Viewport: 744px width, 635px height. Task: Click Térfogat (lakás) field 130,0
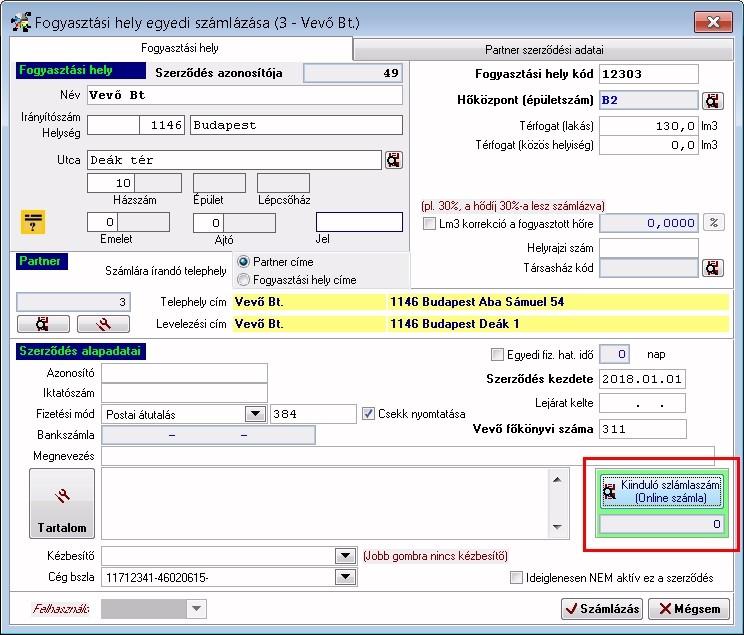[649, 126]
